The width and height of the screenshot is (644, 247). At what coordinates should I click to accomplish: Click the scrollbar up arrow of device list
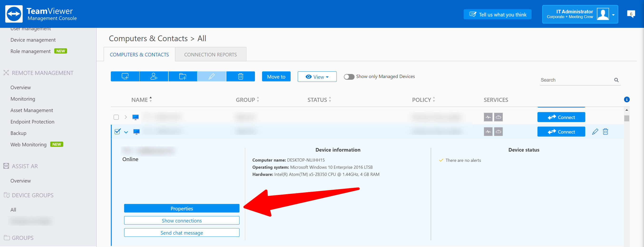tap(626, 110)
